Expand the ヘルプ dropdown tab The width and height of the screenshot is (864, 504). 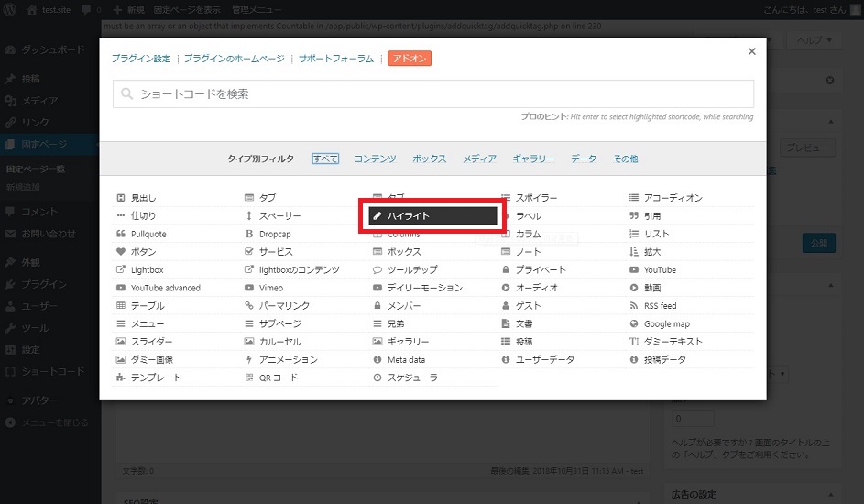[x=815, y=41]
